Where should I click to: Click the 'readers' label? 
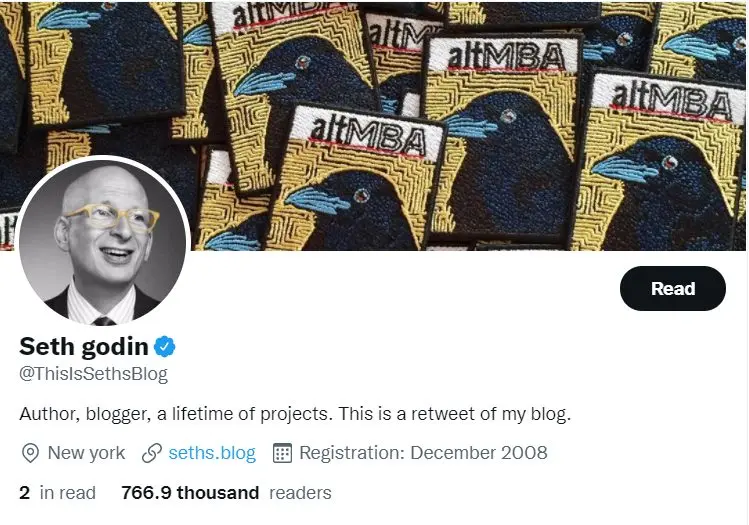coord(300,493)
